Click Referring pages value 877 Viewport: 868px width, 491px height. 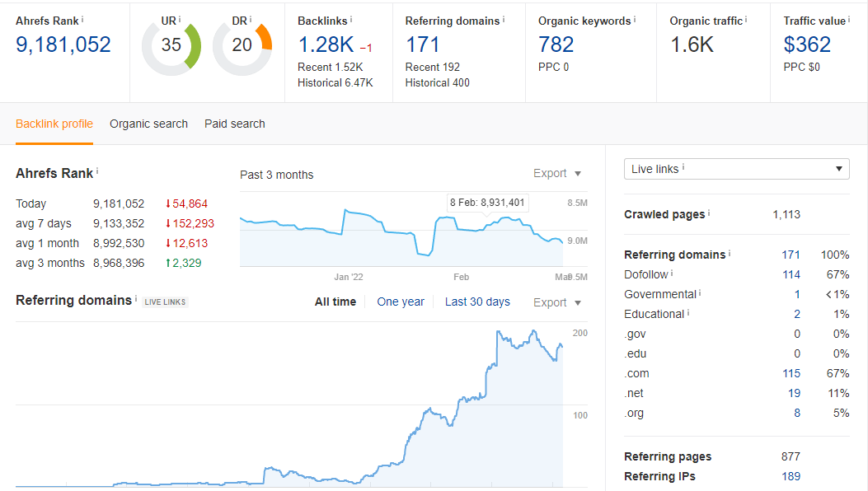(x=791, y=456)
